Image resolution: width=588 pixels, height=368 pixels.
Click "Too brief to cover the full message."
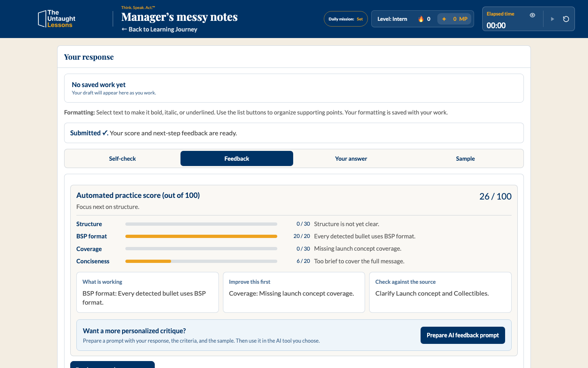(x=359, y=261)
